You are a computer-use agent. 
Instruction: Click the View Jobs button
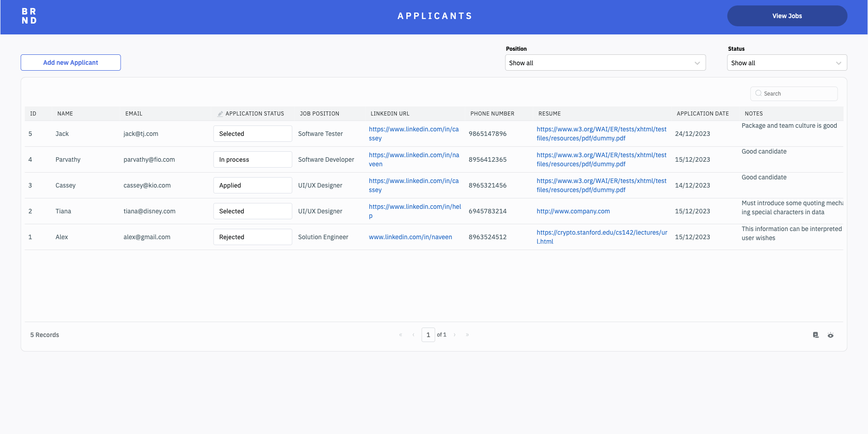[787, 16]
